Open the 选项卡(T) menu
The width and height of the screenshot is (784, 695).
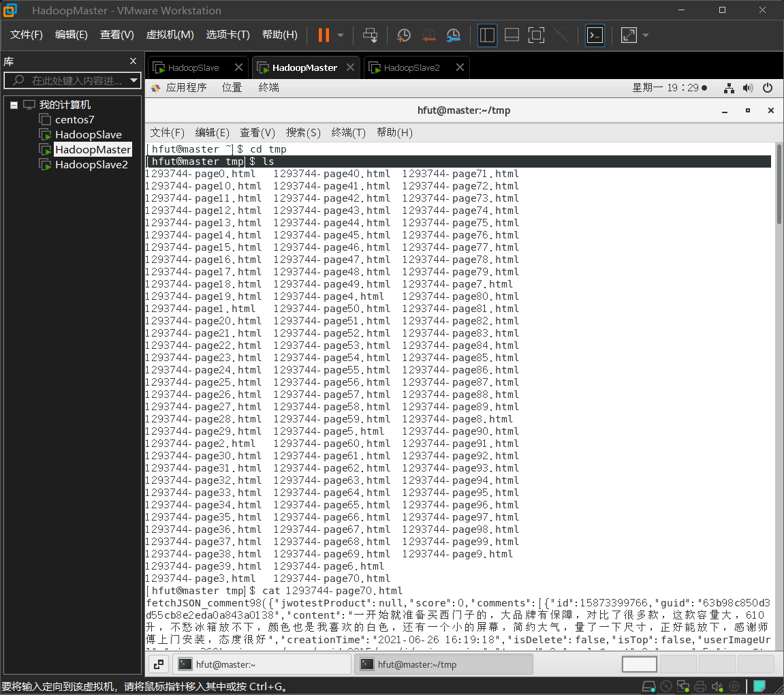pos(228,35)
